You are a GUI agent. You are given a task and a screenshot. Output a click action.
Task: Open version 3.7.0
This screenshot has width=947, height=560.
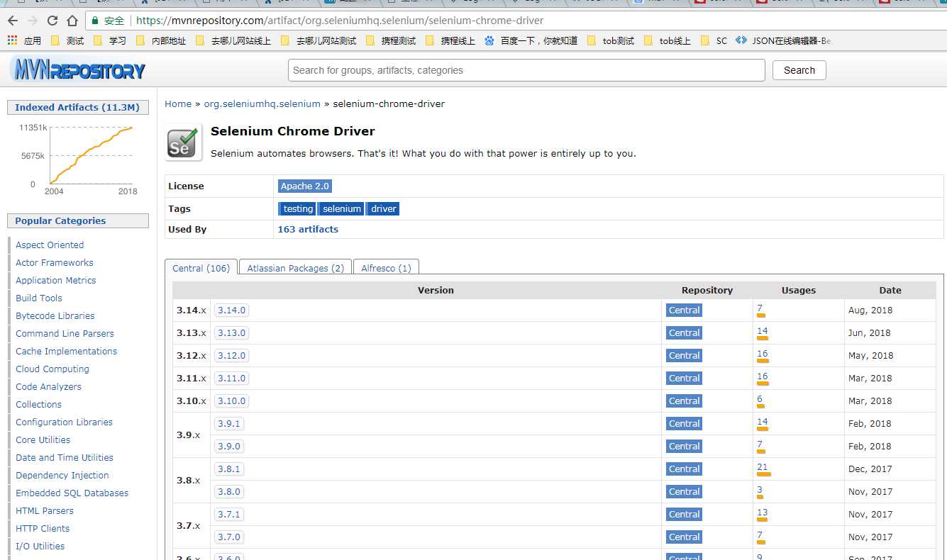[229, 537]
